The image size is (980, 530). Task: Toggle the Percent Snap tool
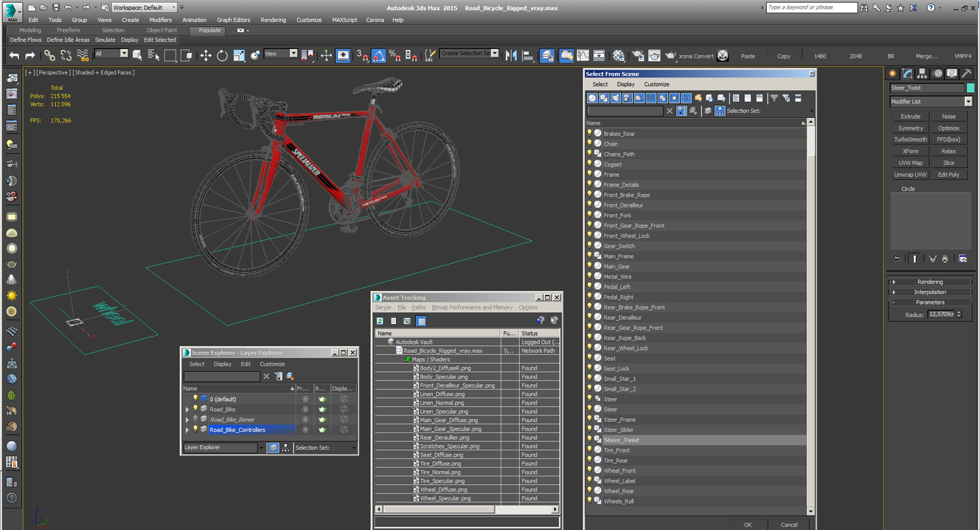tap(395, 56)
